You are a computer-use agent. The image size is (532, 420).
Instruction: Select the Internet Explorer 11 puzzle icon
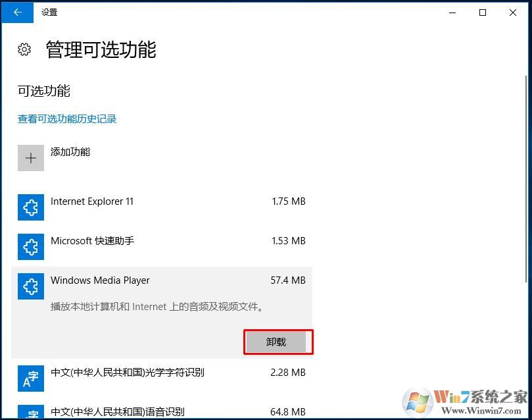(31, 208)
